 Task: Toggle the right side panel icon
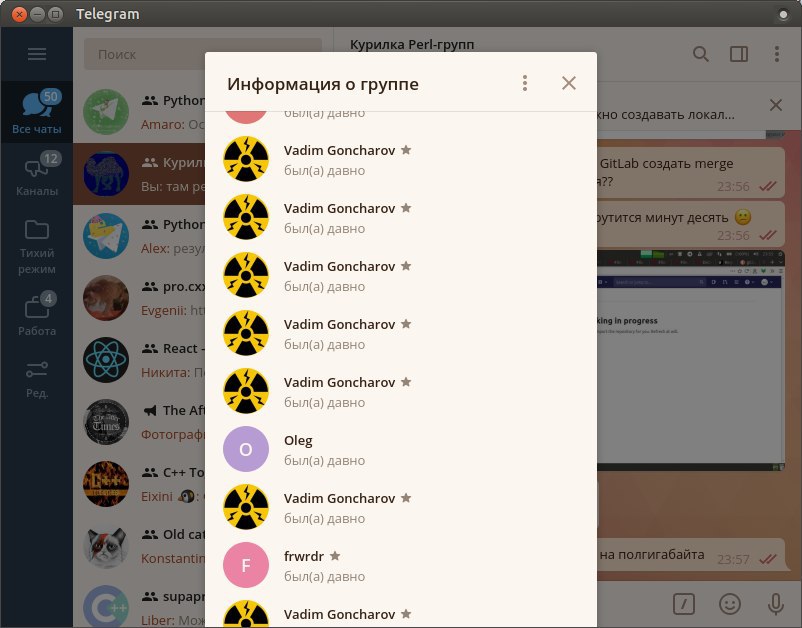[739, 54]
